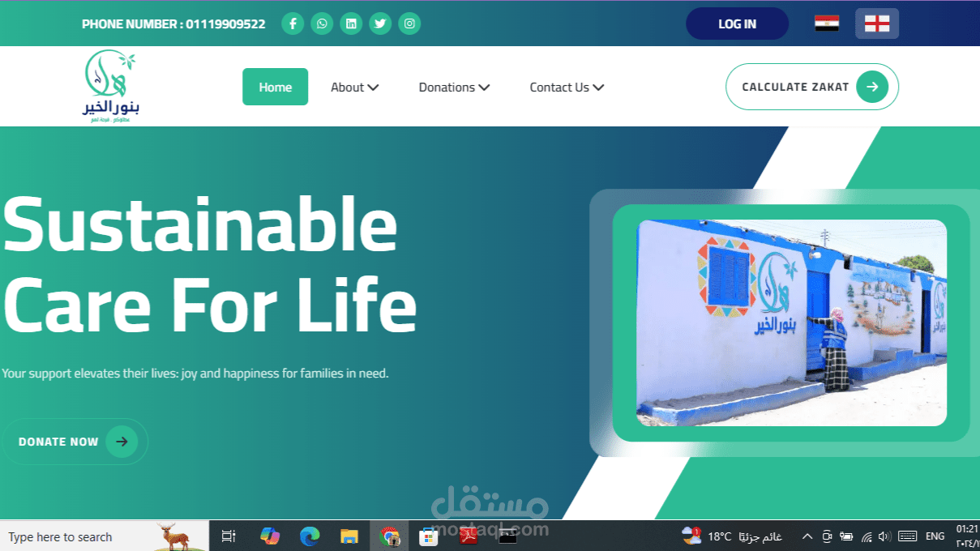Click the Benoor Alkhair site logo

[x=111, y=86]
